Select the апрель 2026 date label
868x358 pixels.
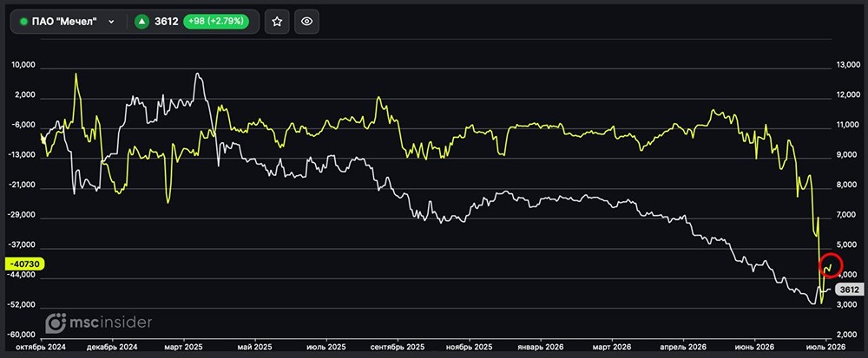coord(683,347)
